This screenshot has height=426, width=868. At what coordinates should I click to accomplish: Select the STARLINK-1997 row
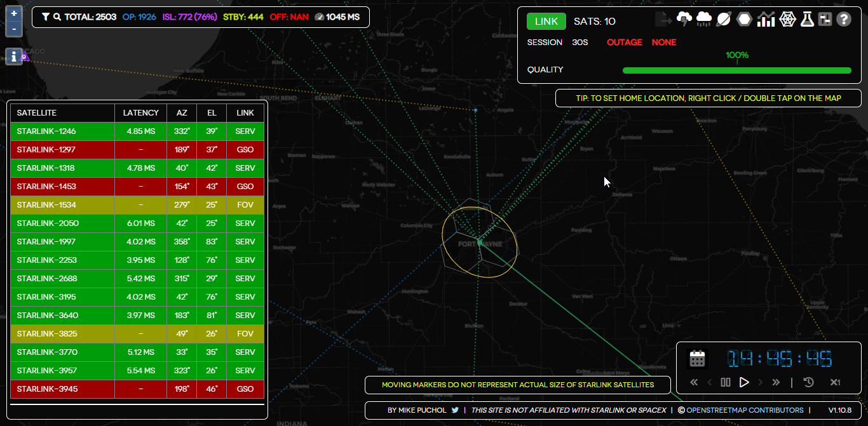137,242
